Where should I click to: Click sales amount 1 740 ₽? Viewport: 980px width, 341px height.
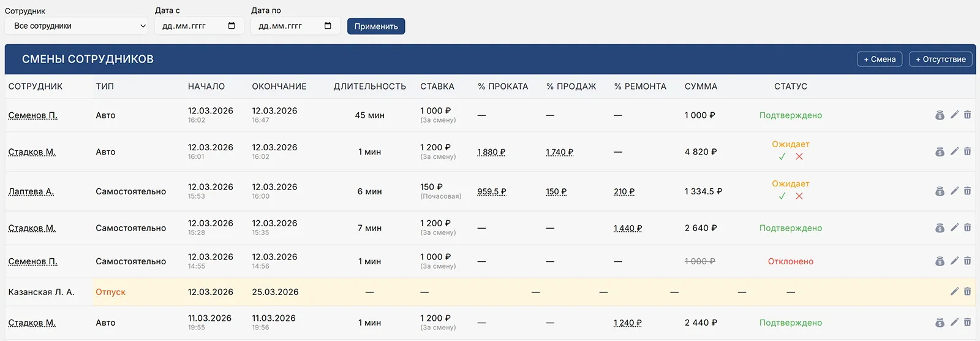pos(560,152)
